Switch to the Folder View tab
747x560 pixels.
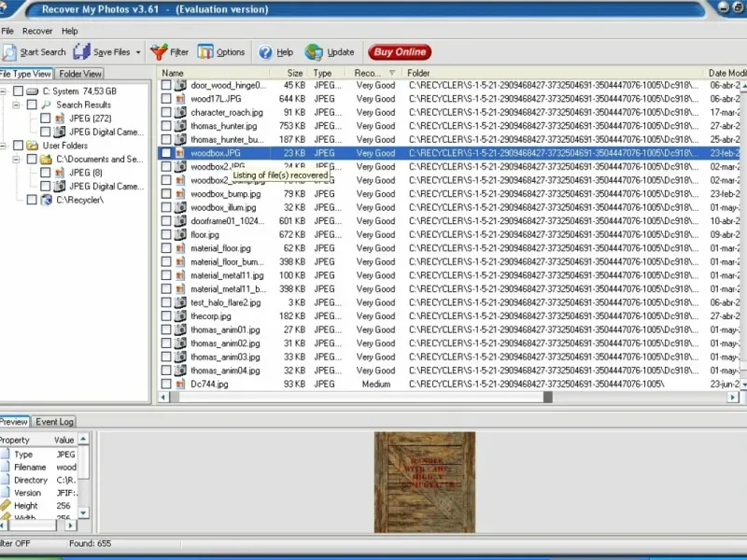pyautogui.click(x=80, y=74)
